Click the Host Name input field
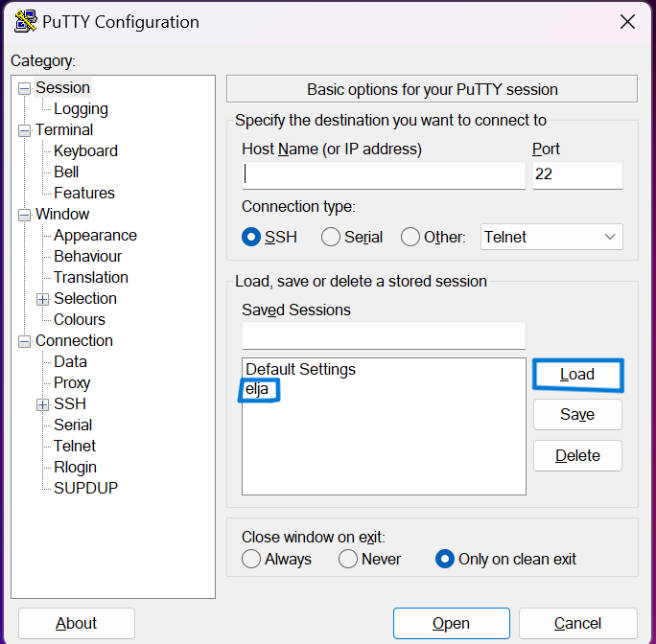Image resolution: width=656 pixels, height=644 pixels. point(384,174)
